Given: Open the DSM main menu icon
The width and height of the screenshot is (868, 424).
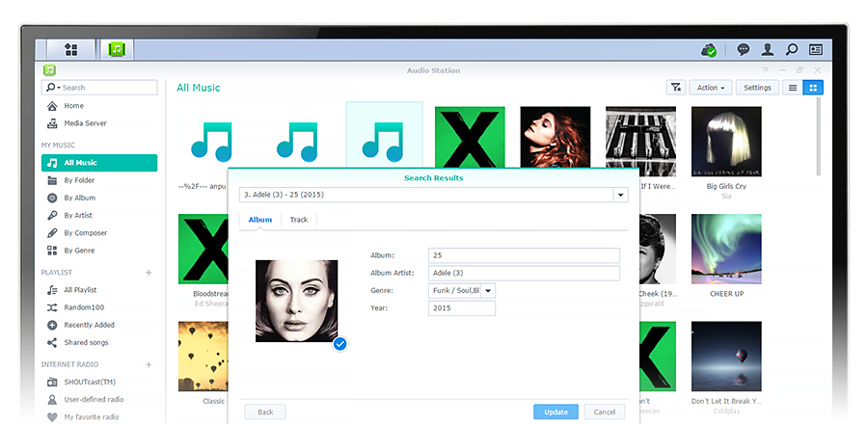Looking at the screenshot, I should 70,49.
